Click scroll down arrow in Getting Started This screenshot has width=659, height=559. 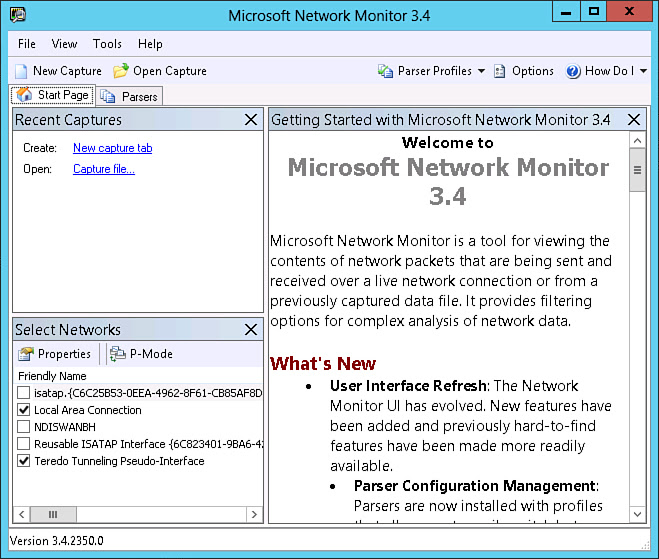tap(637, 514)
